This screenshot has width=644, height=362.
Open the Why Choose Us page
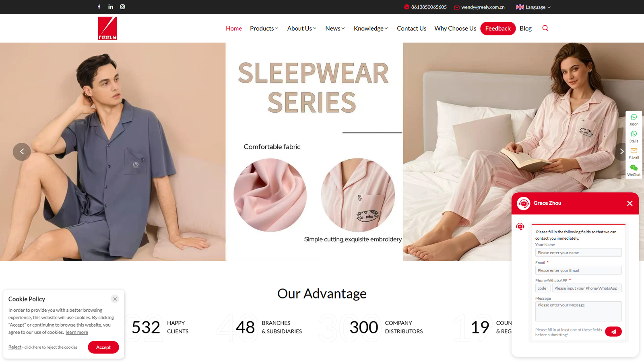455,28
